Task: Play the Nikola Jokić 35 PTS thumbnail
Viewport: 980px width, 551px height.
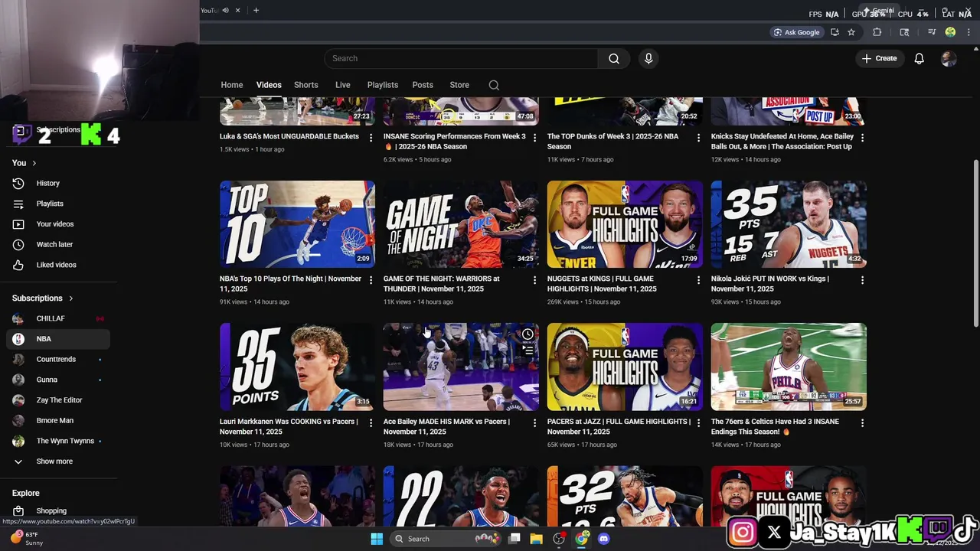Action: point(789,224)
